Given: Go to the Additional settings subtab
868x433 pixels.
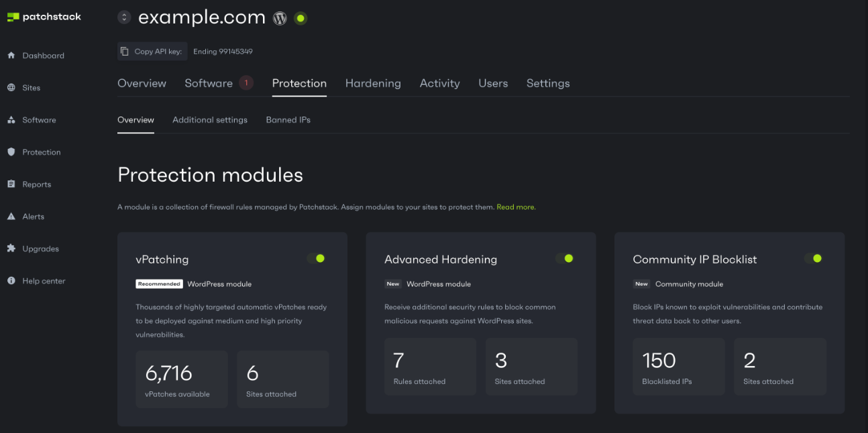Looking at the screenshot, I should (x=210, y=120).
